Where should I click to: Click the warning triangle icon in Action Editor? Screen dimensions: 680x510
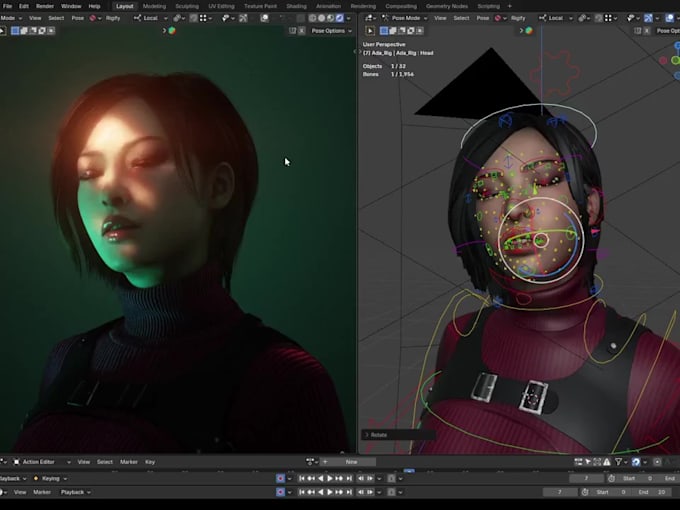(607, 462)
